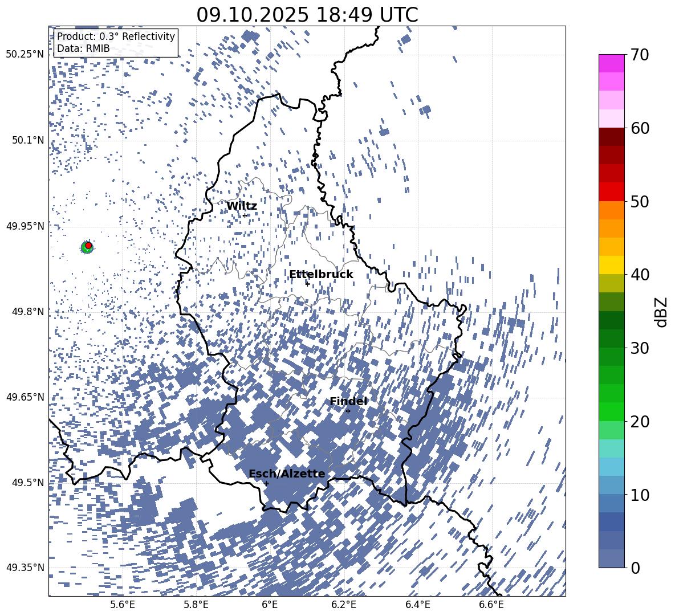This screenshot has height=616, width=675.
Task: Click the bright red colorbar swatch above 50
Action: coord(611,192)
